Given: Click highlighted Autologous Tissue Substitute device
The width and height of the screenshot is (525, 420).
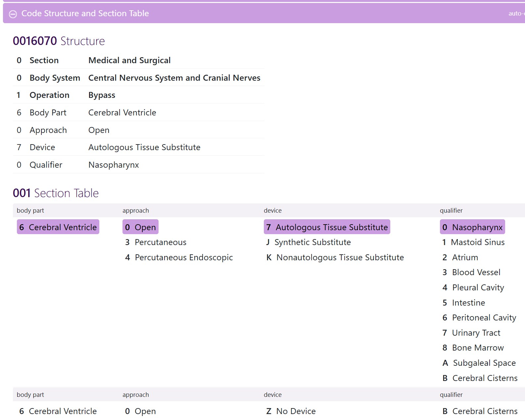Looking at the screenshot, I should (327, 227).
